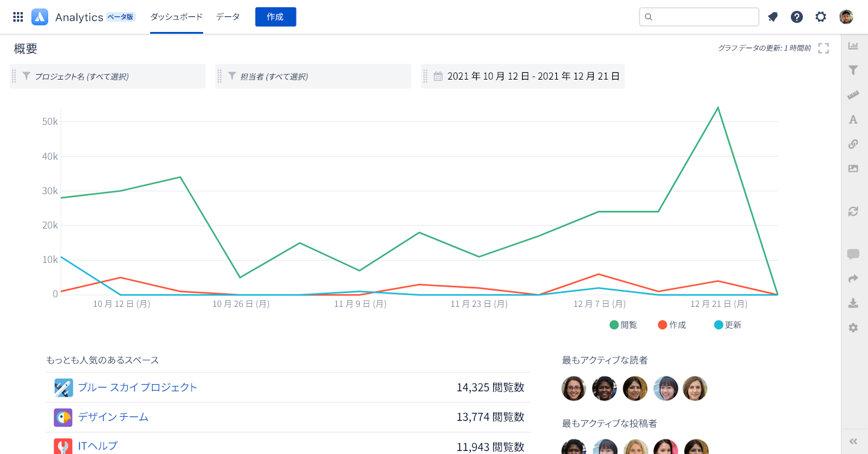This screenshot has width=868, height=454.
Task: Open the app switcher grid icon
Action: click(x=18, y=17)
